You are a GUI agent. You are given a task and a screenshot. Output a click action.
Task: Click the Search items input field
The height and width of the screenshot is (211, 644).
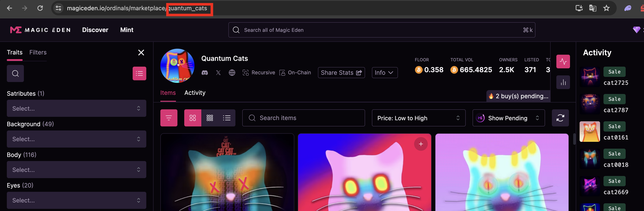303,118
